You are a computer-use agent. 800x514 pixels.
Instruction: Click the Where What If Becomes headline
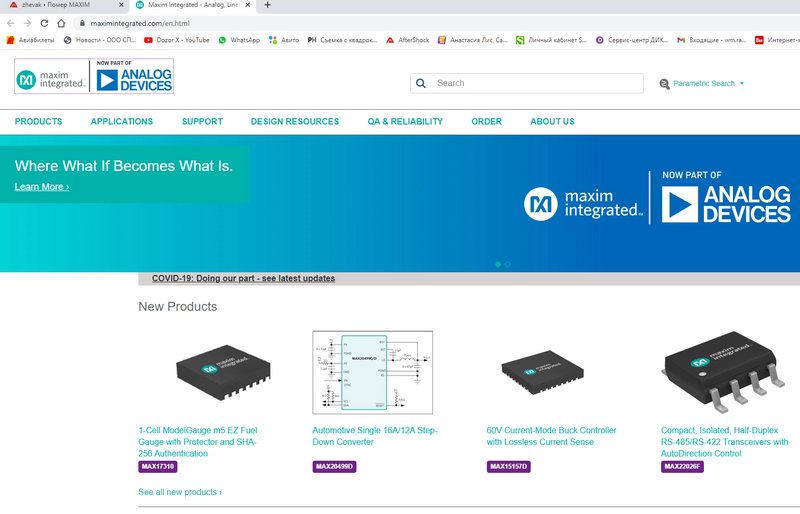[123, 166]
